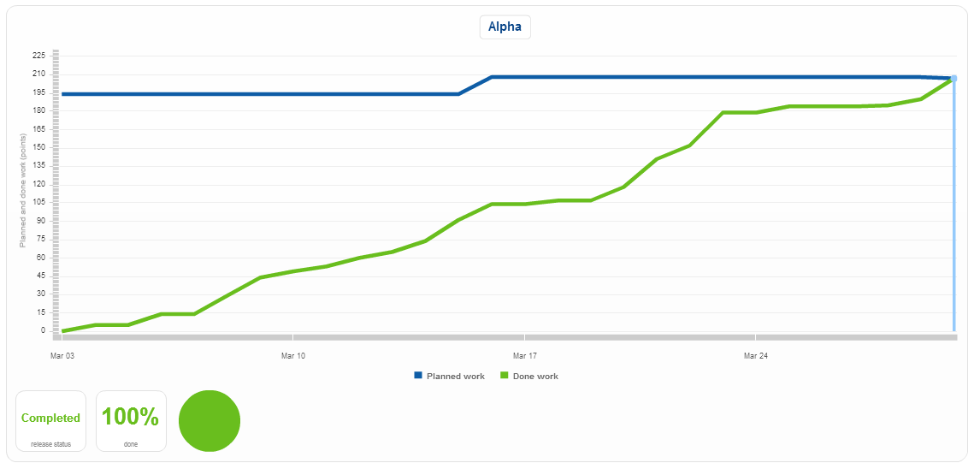
Task: Toggle the Planned work legend entry
Action: [449, 376]
